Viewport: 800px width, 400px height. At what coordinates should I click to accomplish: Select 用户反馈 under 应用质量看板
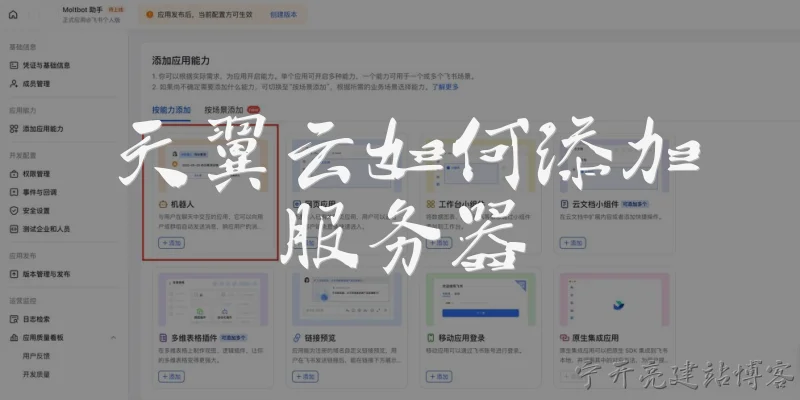(x=36, y=356)
